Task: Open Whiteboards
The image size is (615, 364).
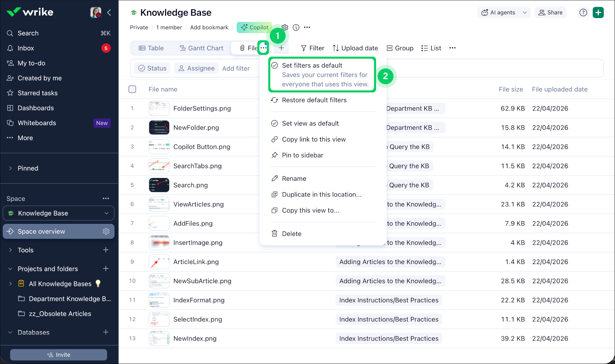Action: [x=59, y=123]
